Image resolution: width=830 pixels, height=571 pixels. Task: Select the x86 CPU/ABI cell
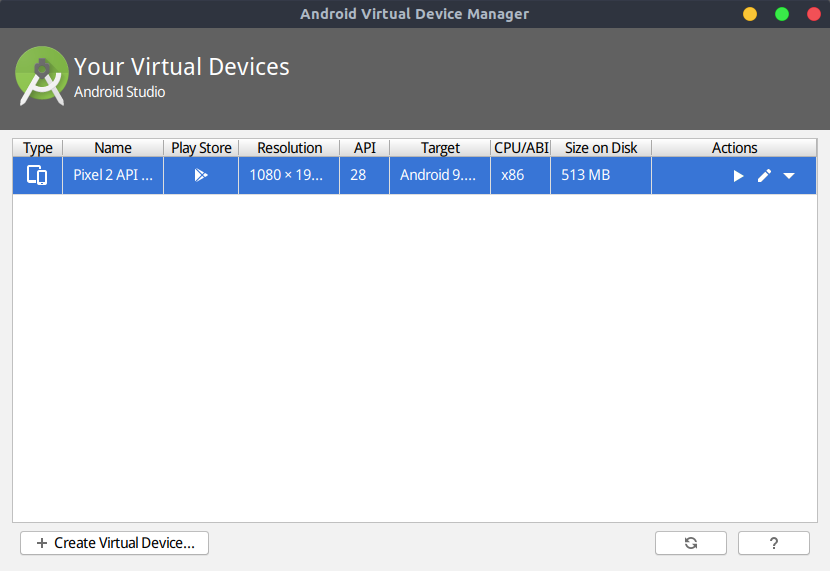pos(521,175)
